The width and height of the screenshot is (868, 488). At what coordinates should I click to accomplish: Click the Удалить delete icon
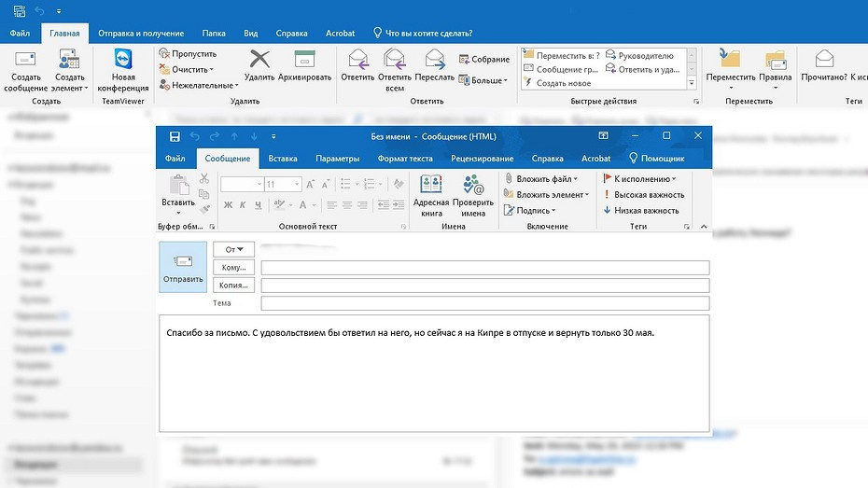(x=259, y=65)
